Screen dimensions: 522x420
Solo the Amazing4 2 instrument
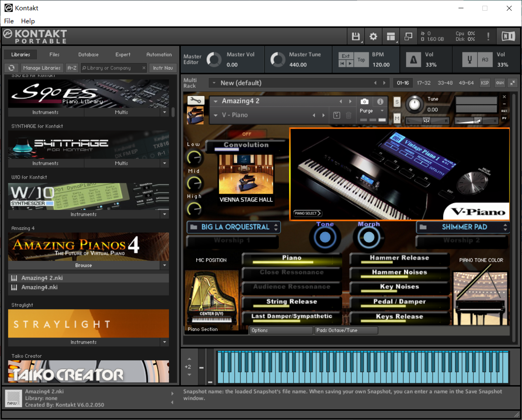point(397,101)
